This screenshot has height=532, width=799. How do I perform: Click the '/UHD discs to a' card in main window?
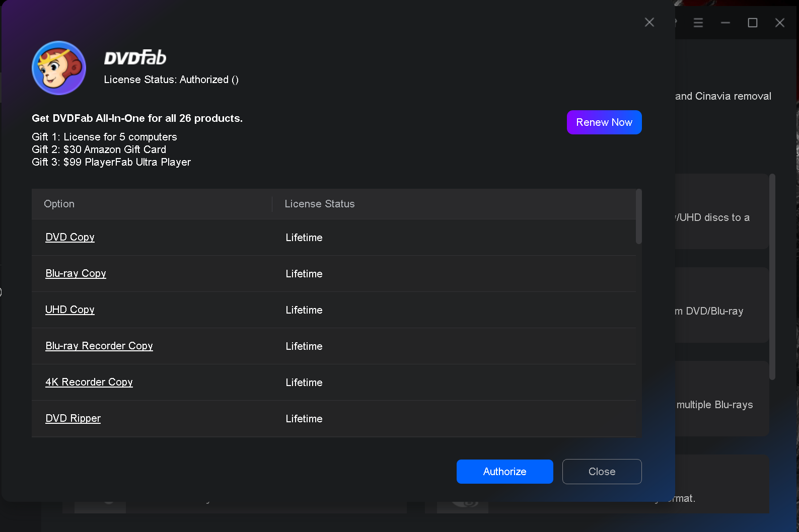tap(721, 211)
